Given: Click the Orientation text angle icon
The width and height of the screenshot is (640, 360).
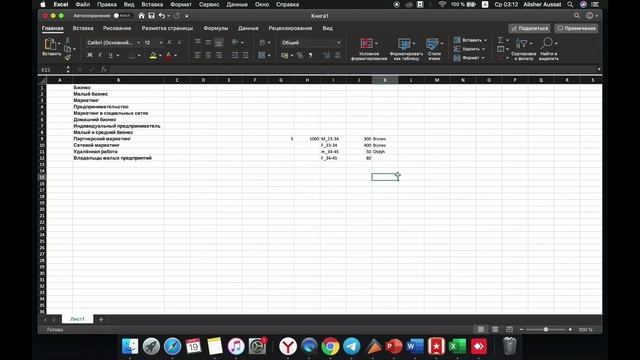Looking at the screenshot, I should pyautogui.click(x=235, y=42).
